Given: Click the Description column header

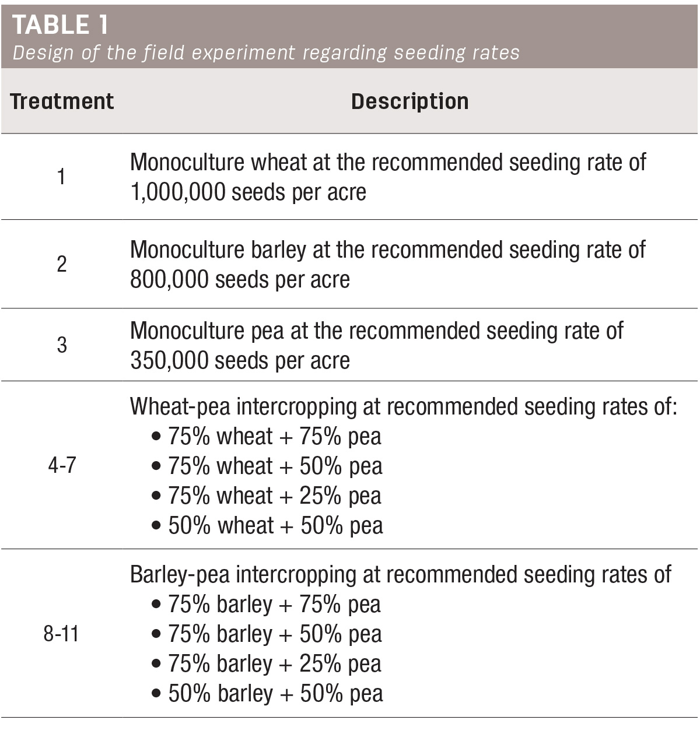Looking at the screenshot, I should pos(410,101).
